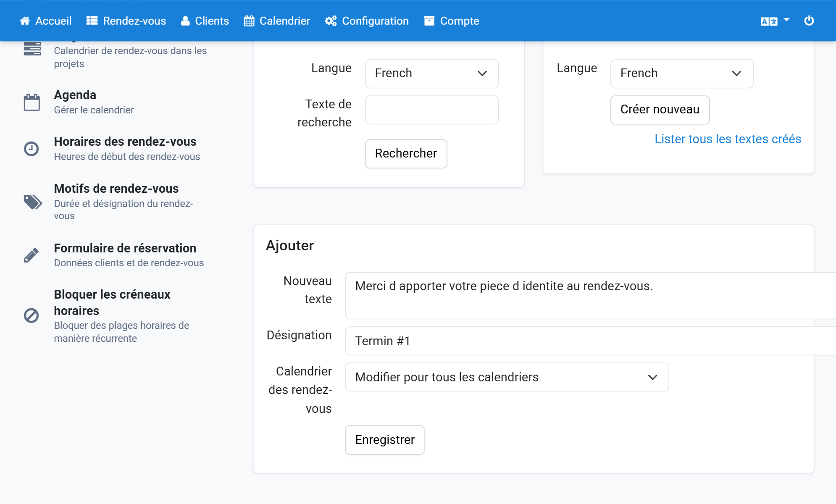Click the Désignation label

[x=299, y=335]
